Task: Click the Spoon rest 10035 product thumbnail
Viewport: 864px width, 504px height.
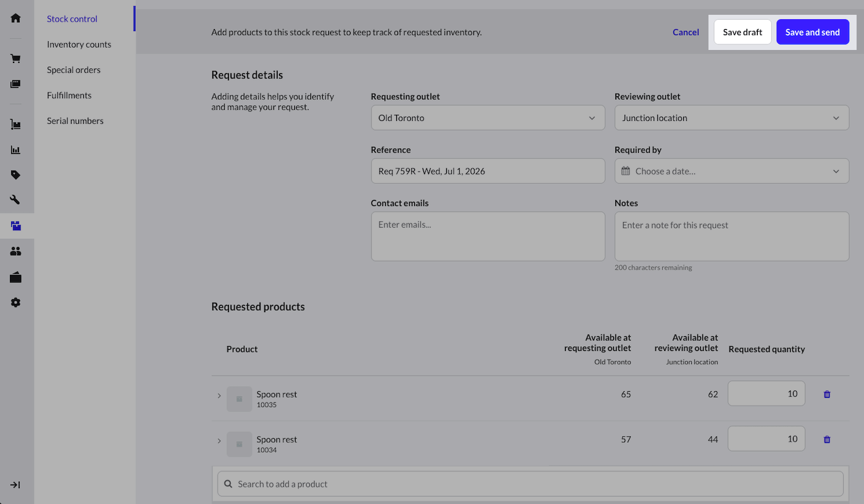Action: [x=239, y=399]
